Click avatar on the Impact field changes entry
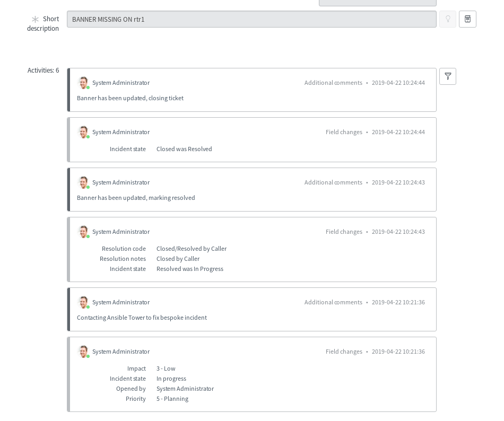Screen dimensions: 504x421 (x=83, y=352)
